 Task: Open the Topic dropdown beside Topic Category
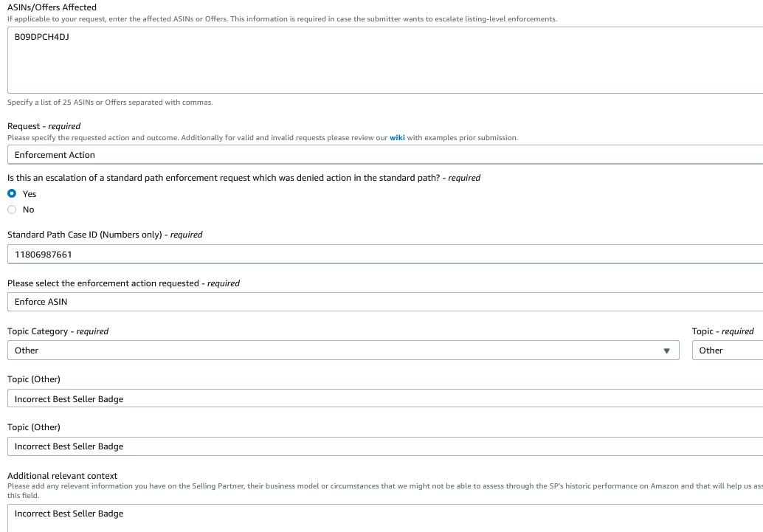(727, 350)
